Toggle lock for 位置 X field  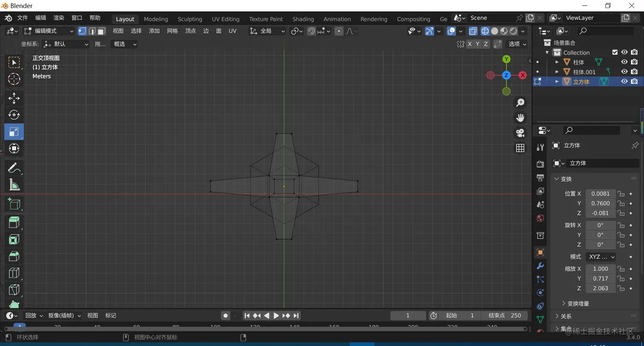621,194
